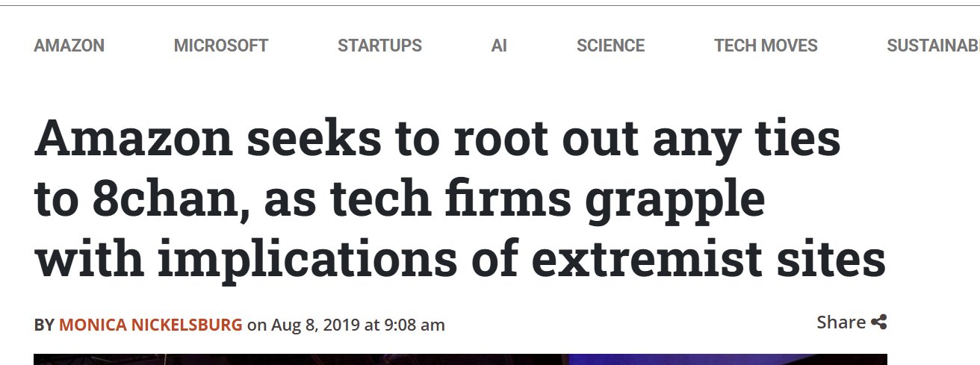Select the partially visible Sustainability nav item

pyautogui.click(x=934, y=46)
